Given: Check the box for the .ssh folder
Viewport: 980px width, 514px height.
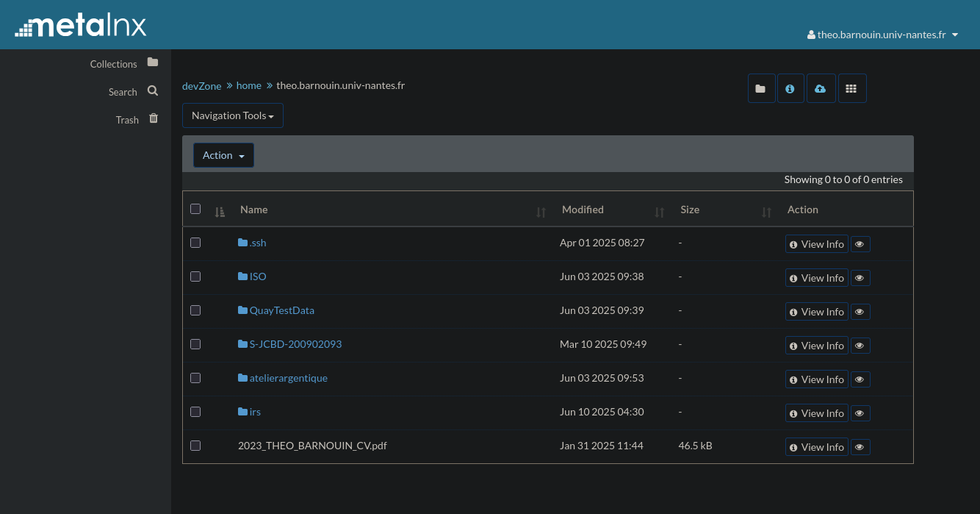Looking at the screenshot, I should click(195, 243).
